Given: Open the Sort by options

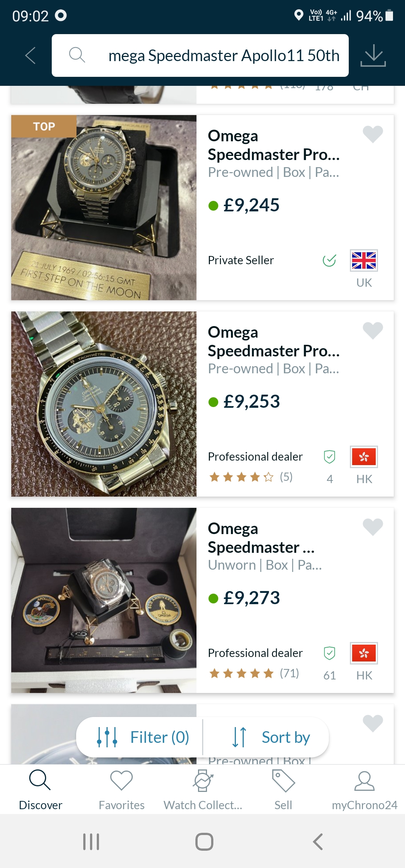Looking at the screenshot, I should pyautogui.click(x=271, y=737).
